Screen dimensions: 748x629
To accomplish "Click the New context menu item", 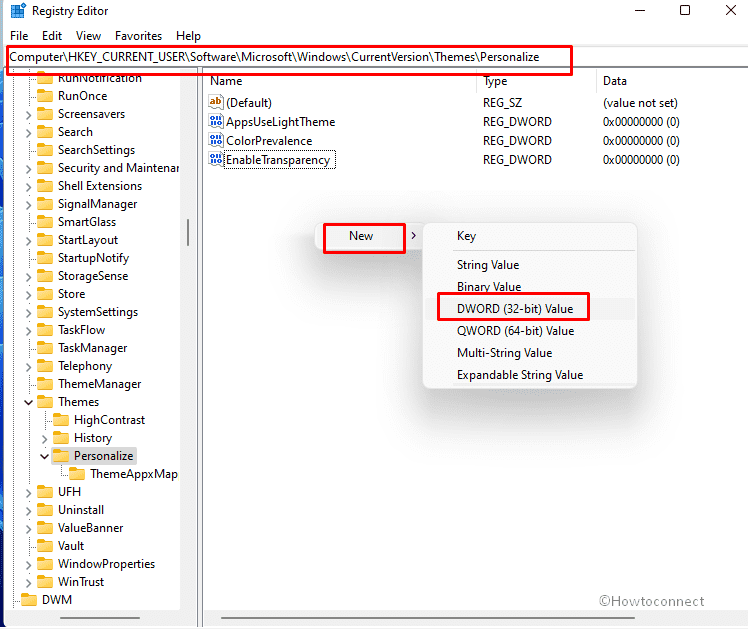I will (x=369, y=236).
